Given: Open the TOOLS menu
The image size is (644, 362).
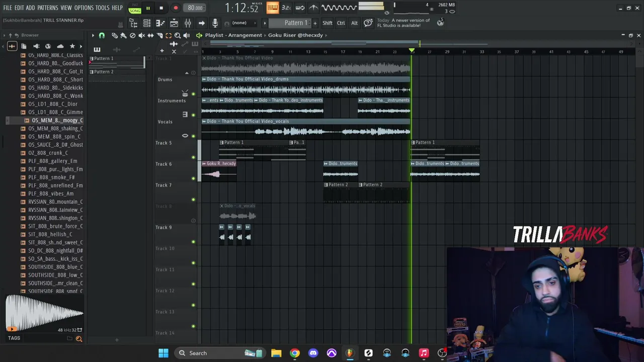Looking at the screenshot, I should coord(102,8).
